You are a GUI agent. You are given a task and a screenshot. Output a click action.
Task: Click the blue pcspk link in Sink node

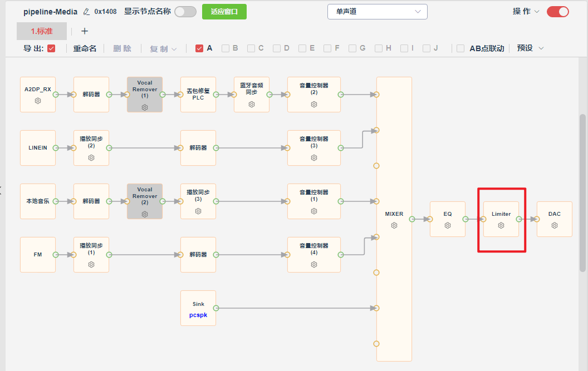click(198, 315)
